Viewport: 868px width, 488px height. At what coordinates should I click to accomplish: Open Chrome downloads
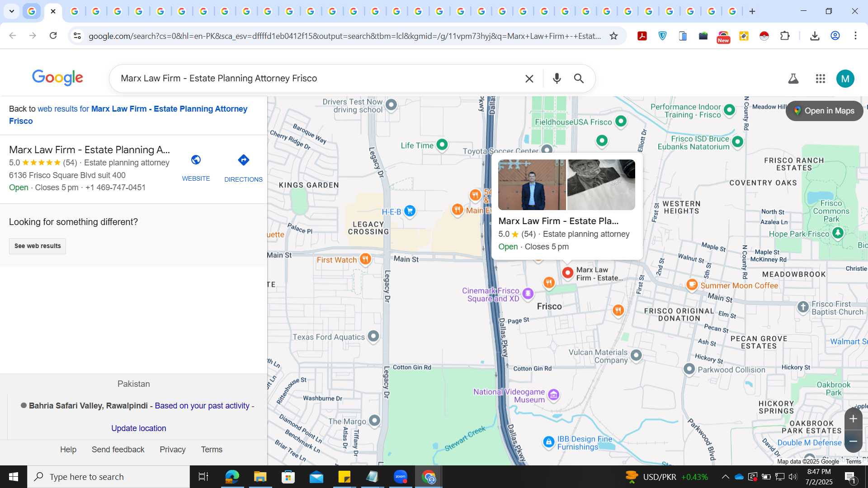tap(815, 36)
